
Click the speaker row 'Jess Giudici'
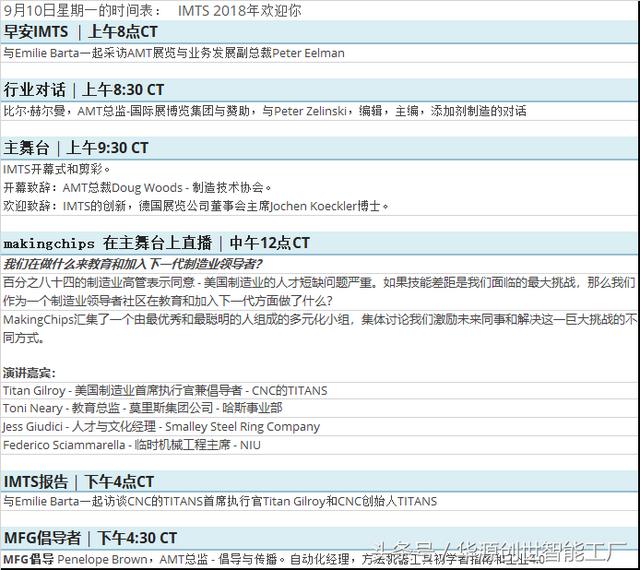(161, 426)
